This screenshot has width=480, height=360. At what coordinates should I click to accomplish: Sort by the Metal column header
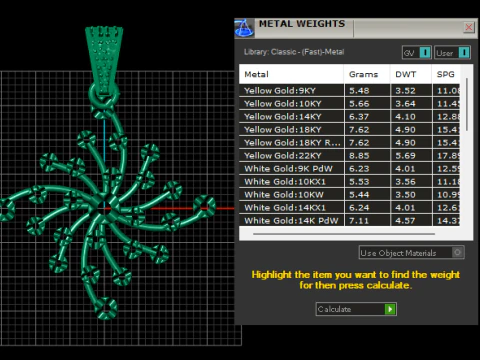click(291, 74)
